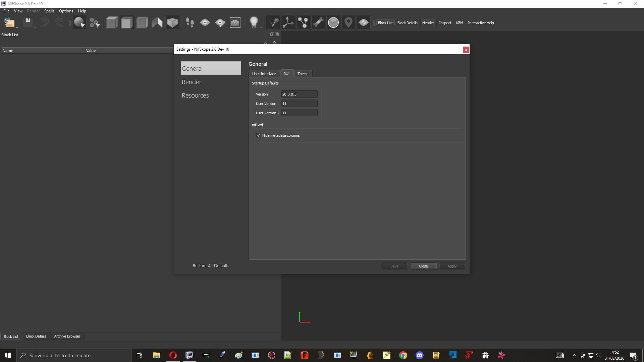Select General settings category
The width and height of the screenshot is (644, 362).
(211, 68)
